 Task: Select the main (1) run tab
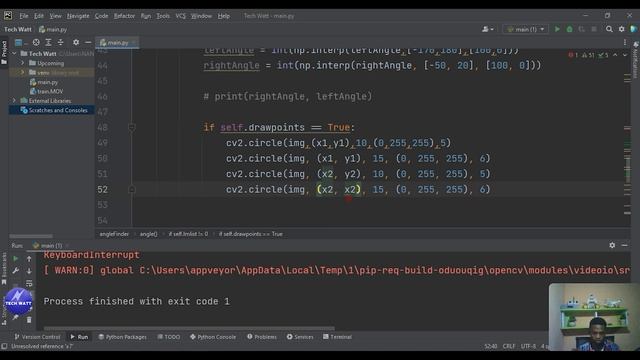coord(51,245)
